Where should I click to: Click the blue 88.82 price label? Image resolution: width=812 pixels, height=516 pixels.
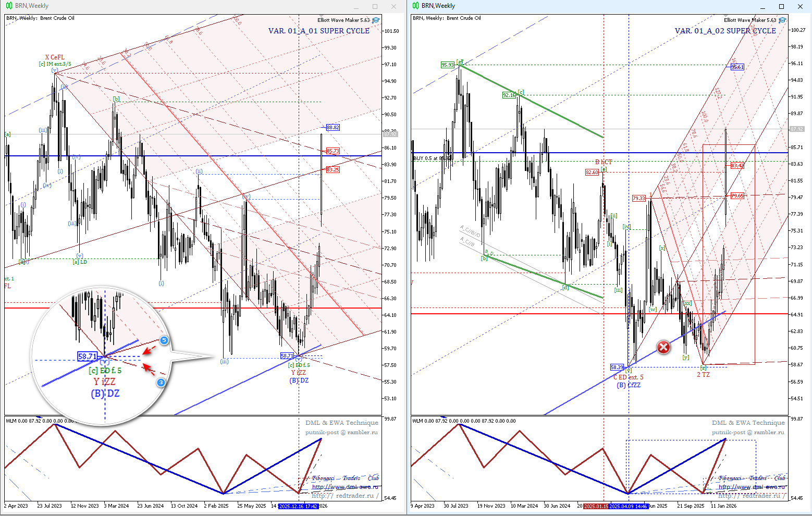[333, 128]
